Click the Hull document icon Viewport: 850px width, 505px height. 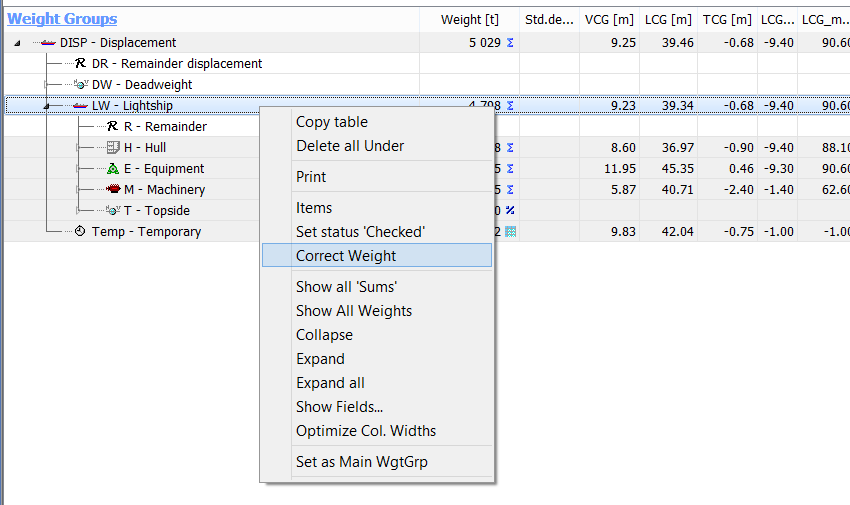[113, 147]
